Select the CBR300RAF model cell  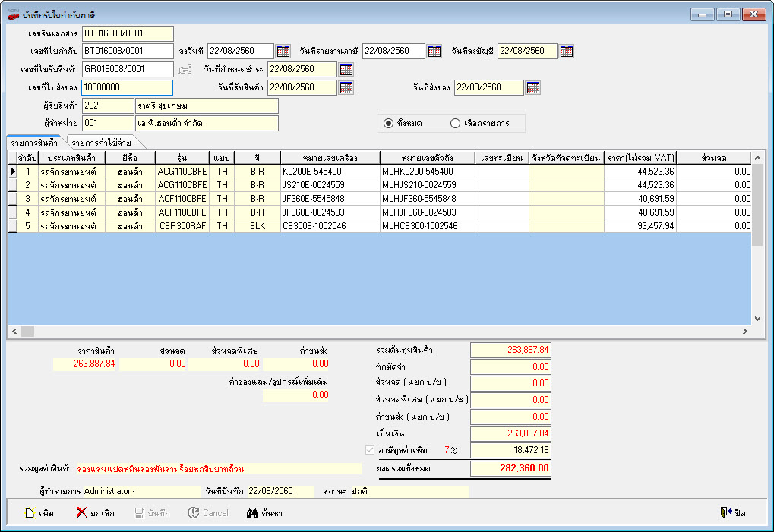coord(182,226)
